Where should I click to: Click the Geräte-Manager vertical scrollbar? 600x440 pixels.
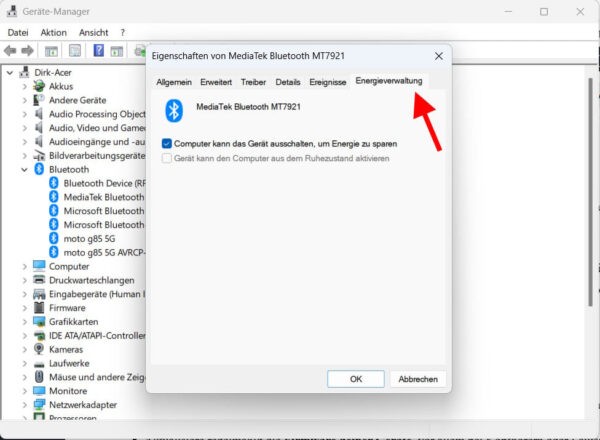tap(590, 191)
